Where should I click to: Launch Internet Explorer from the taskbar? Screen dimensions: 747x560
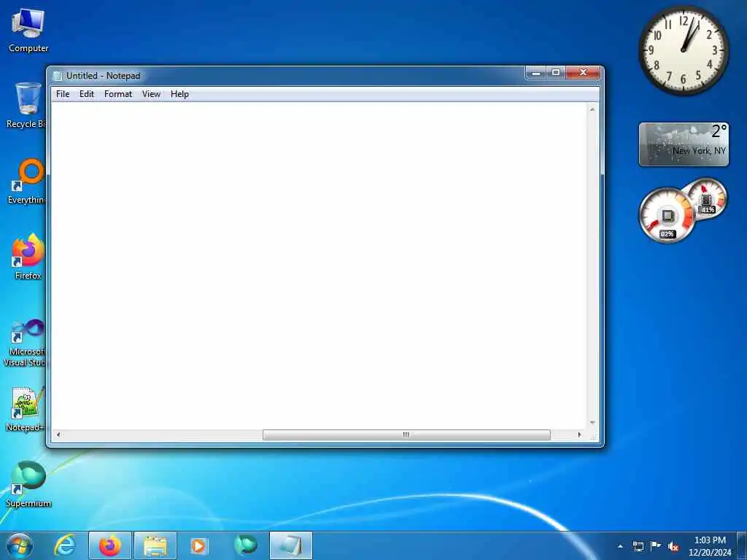pyautogui.click(x=65, y=545)
